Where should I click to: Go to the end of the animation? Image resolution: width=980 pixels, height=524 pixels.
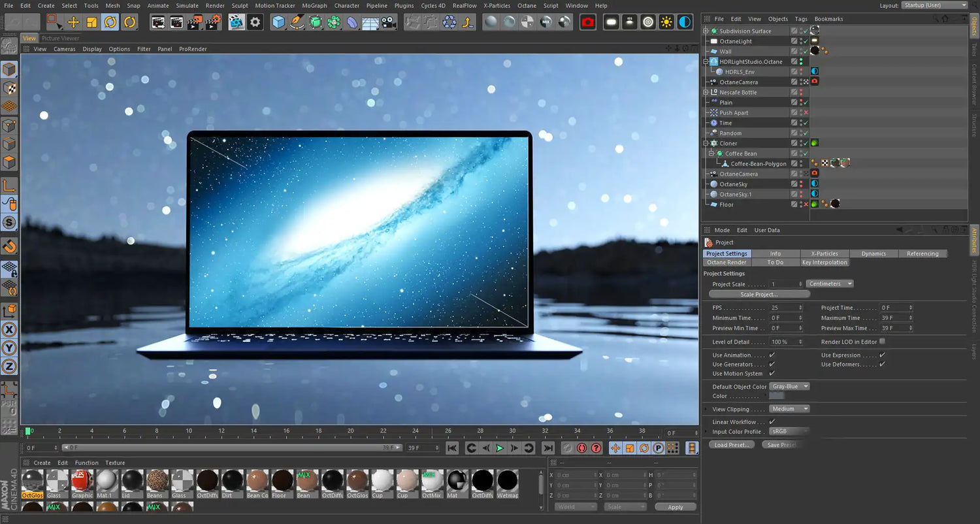point(548,448)
